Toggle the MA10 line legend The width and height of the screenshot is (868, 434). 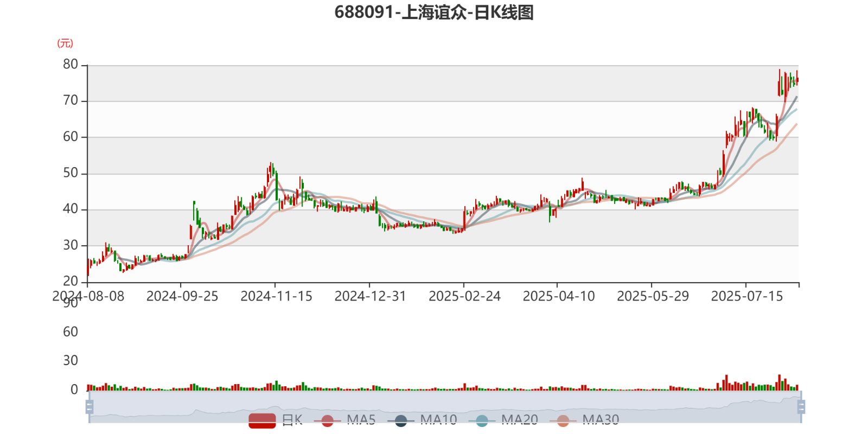422,420
